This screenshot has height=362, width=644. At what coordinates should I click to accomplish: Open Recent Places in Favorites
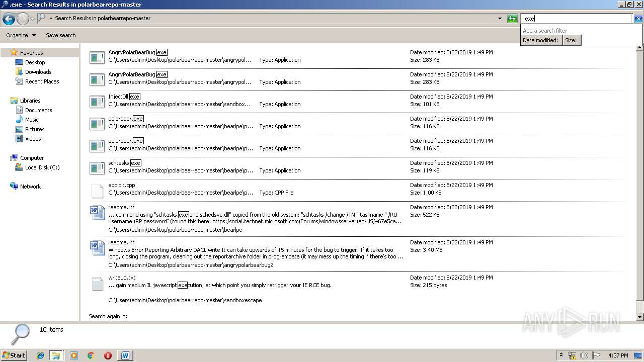42,81
